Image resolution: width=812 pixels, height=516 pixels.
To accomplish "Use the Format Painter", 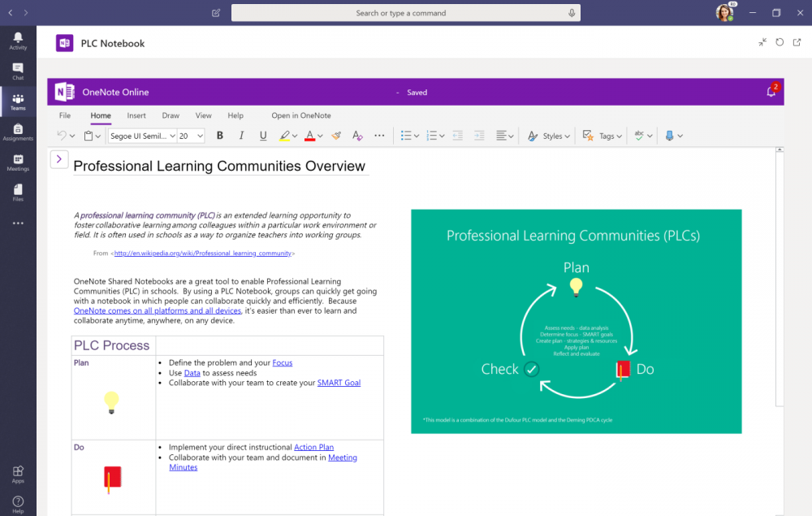I will [336, 136].
